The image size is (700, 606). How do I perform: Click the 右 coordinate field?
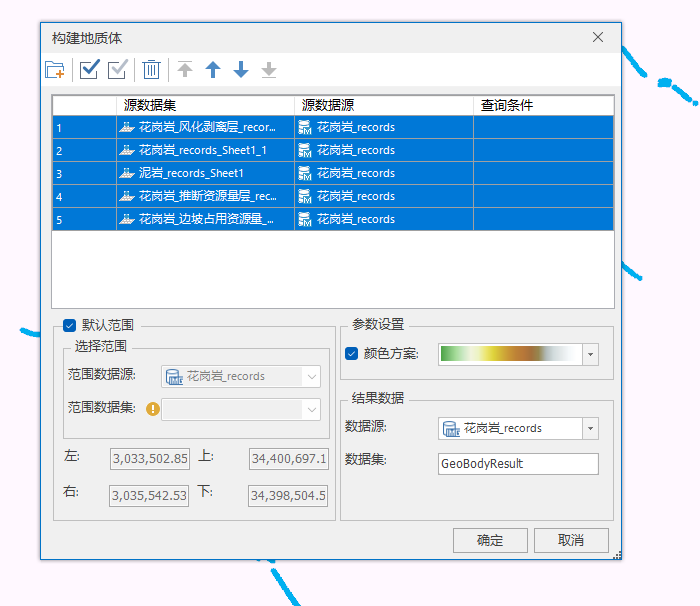pos(149,496)
